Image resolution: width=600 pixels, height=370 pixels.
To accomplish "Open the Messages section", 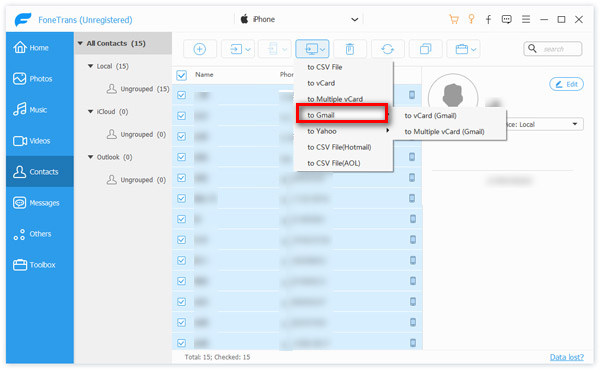I will coord(39,202).
